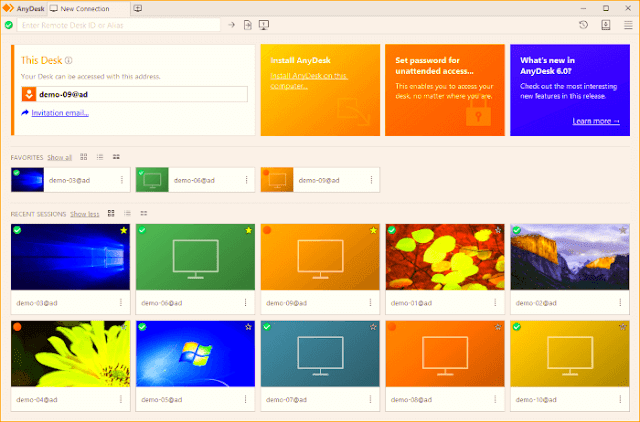Click the connect arrow next to address field

231,25
